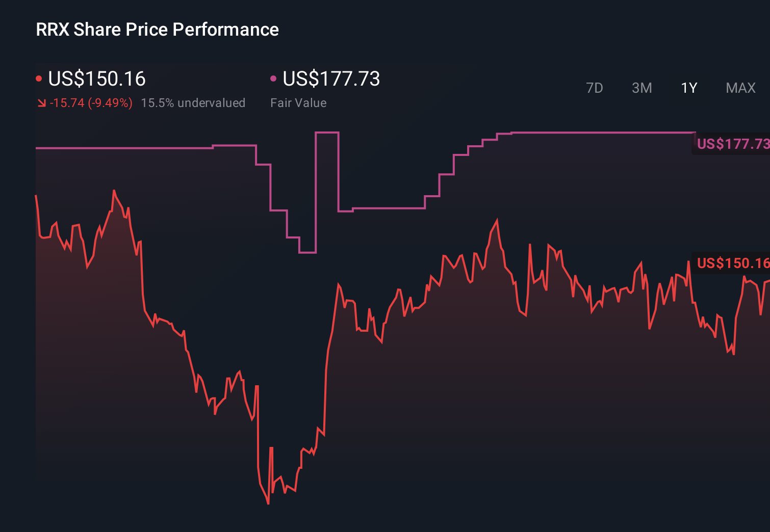
Task: Click the US$150.16 header value
Action: point(96,79)
